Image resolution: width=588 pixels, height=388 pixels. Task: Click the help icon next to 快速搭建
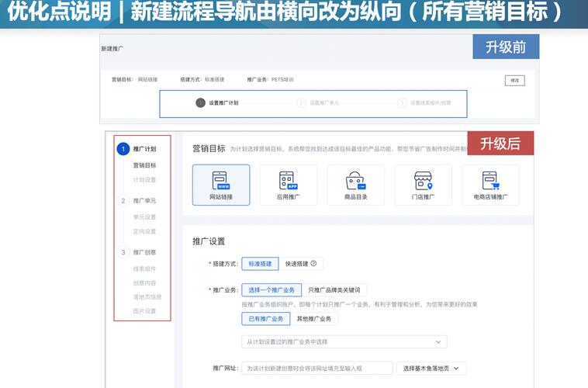point(314,263)
